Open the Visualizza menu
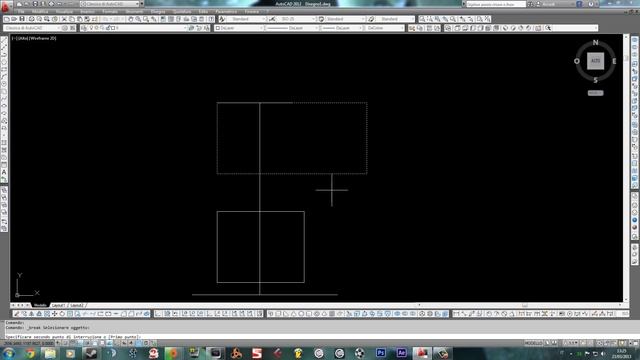Viewport: 640px width, 360px height. [64, 11]
